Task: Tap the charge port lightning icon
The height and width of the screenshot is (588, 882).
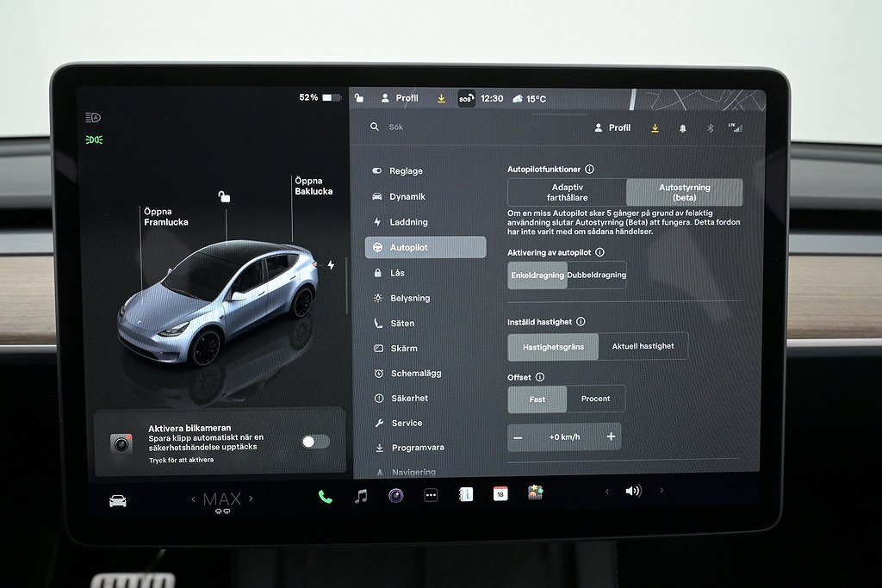Action: 331,265
